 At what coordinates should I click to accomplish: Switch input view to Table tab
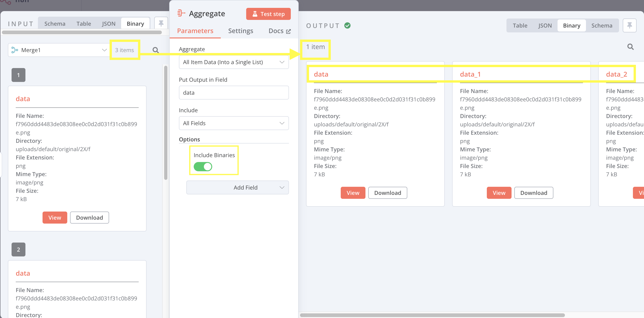[84, 24]
